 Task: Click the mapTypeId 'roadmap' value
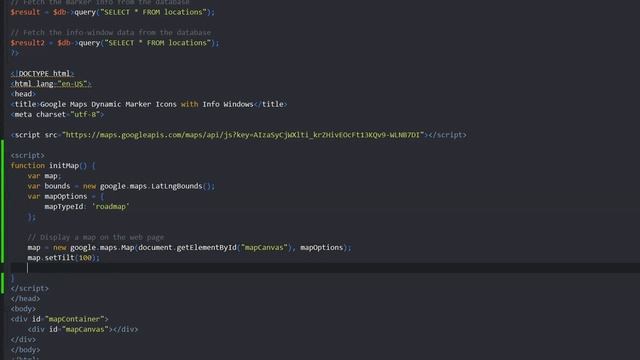(111, 207)
